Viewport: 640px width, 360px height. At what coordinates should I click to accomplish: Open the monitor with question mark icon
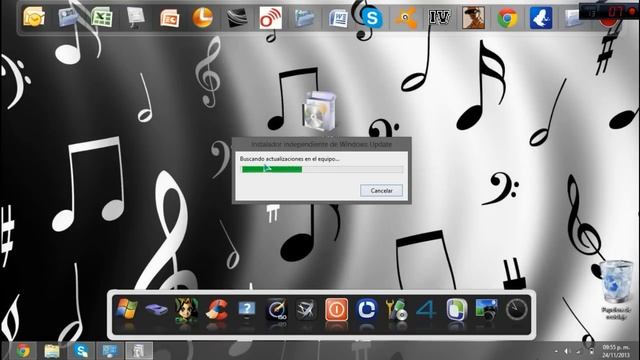pyautogui.click(x=247, y=309)
